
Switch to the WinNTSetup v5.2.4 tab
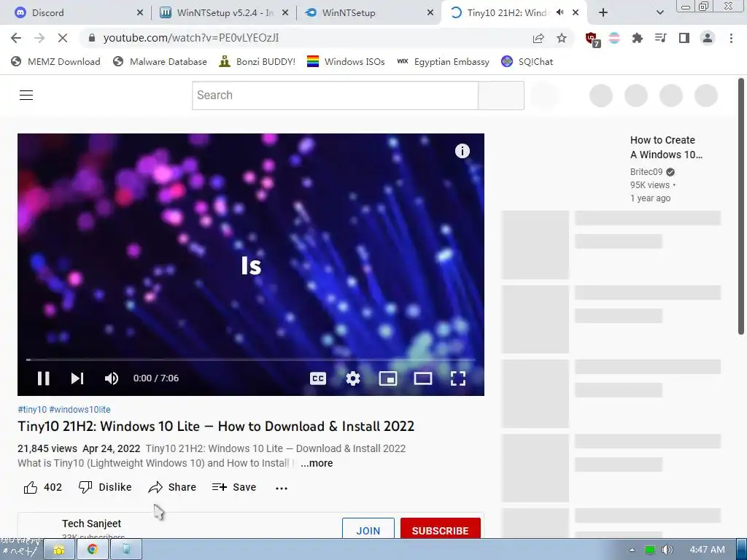pyautogui.click(x=224, y=13)
